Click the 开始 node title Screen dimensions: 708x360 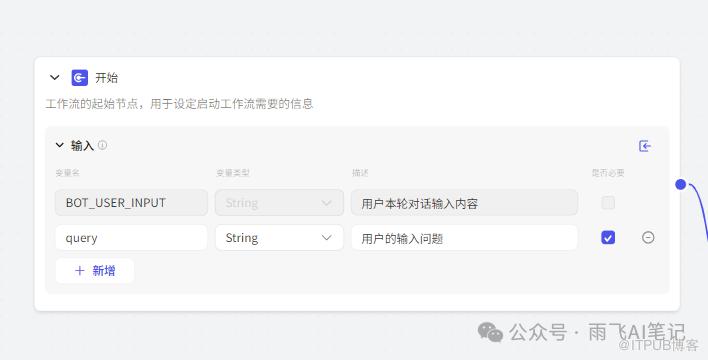point(107,78)
